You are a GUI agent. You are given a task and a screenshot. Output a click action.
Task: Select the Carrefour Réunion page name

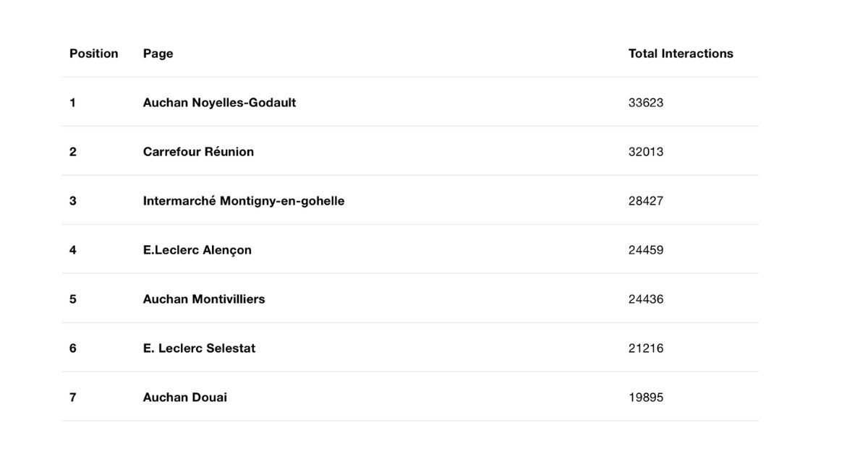point(198,152)
